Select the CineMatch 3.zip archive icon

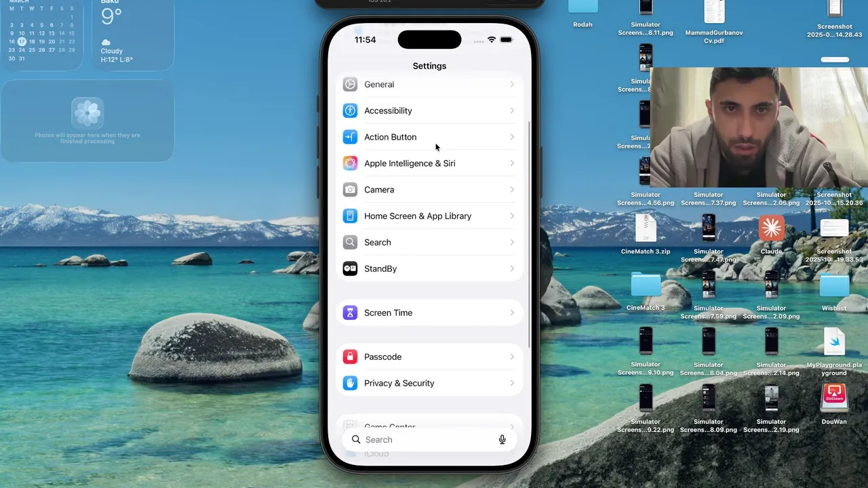pos(646,228)
